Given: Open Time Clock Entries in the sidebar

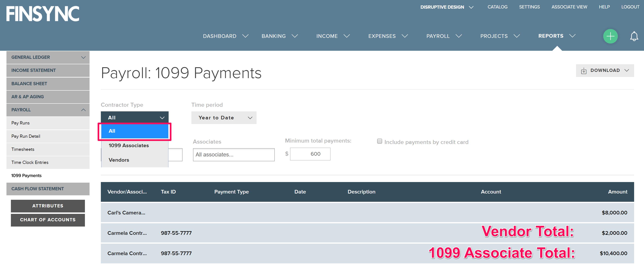Looking at the screenshot, I should (48, 162).
